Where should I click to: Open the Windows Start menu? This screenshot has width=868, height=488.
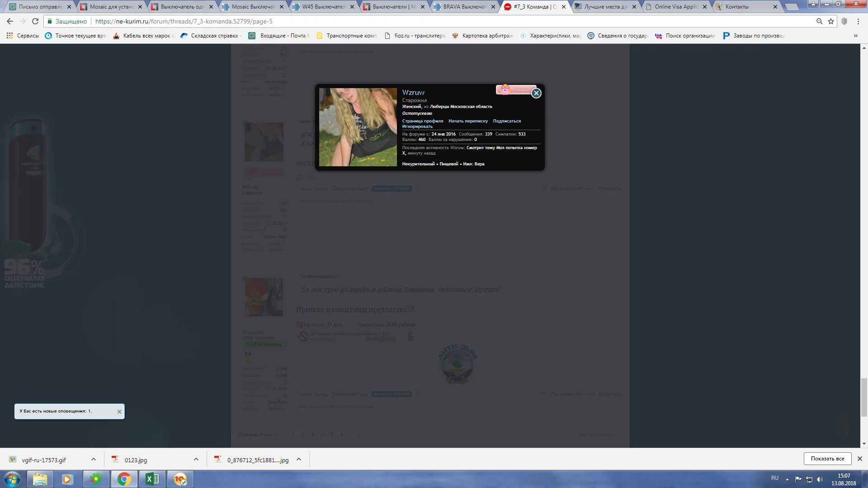(x=12, y=479)
